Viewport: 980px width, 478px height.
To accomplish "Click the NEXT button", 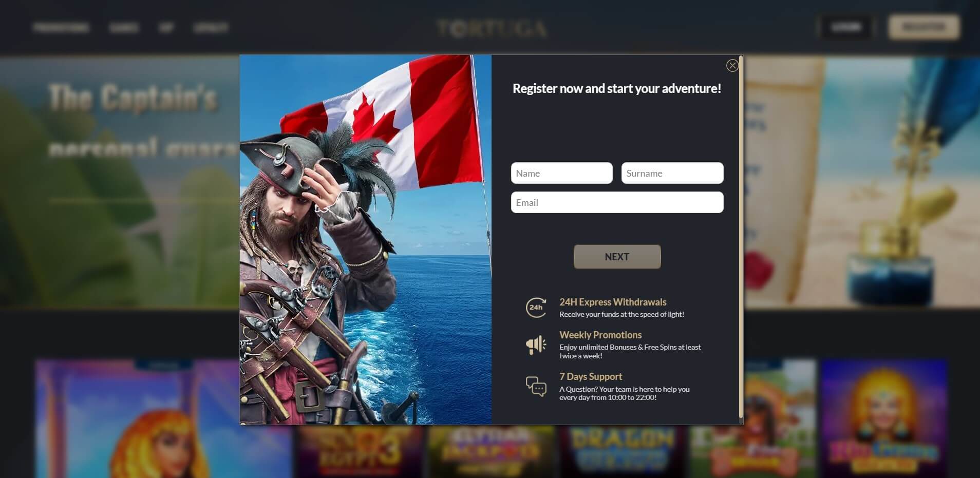I will click(x=617, y=257).
